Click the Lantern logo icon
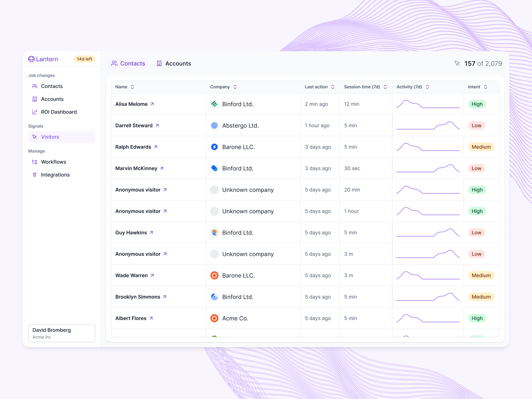 click(32, 59)
